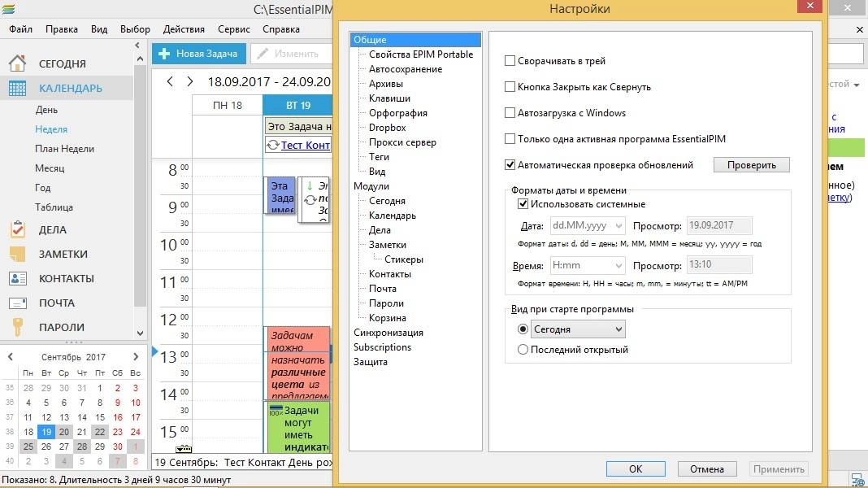Screen dimensions: 868x488
Task: Toggle Кнопка Закрыть как Свернуть checkbox
Action: click(x=510, y=87)
